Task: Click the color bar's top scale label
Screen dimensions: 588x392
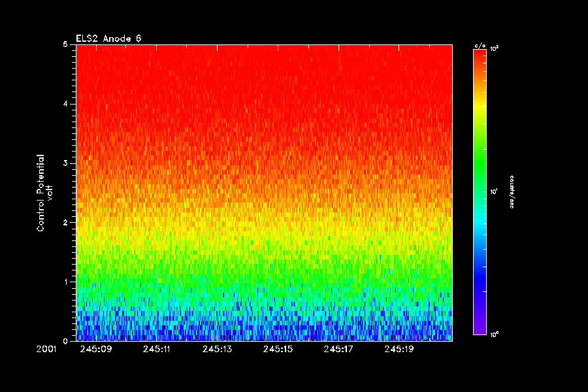Action: coord(495,48)
